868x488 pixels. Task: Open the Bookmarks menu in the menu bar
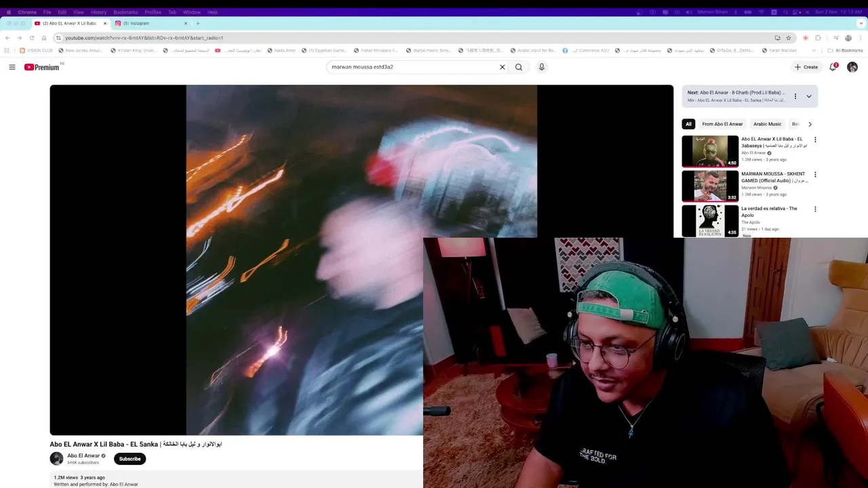coord(125,12)
